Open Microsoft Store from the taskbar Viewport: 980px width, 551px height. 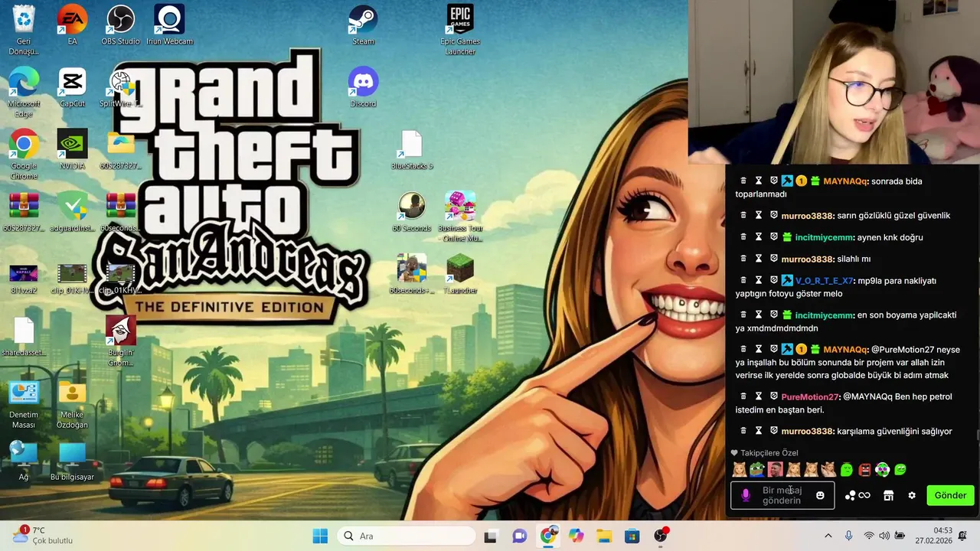(632, 536)
